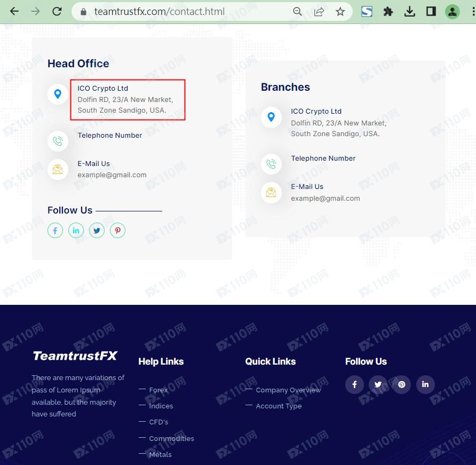This screenshot has height=465, width=476.
Task: Open the browser downloads icon
Action: [x=410, y=11]
